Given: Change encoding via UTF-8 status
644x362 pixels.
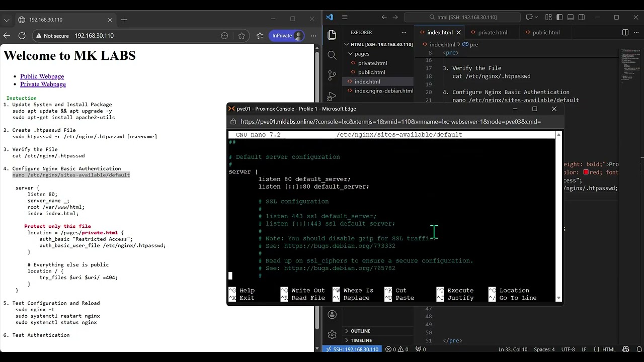Looking at the screenshot, I should pos(568,349).
